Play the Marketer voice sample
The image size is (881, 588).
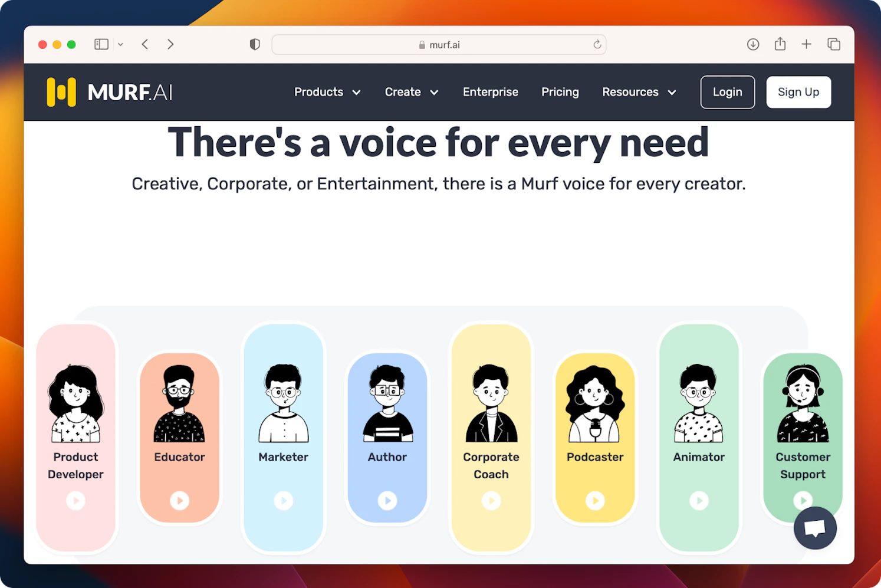284,501
